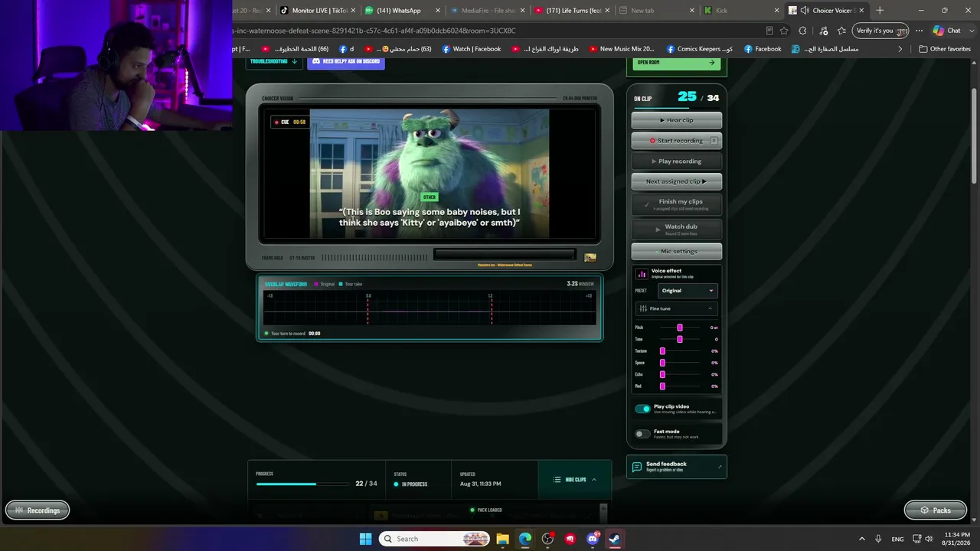The width and height of the screenshot is (980, 551).
Task: Switch to the Life Turns YouTube tab
Action: [571, 11]
